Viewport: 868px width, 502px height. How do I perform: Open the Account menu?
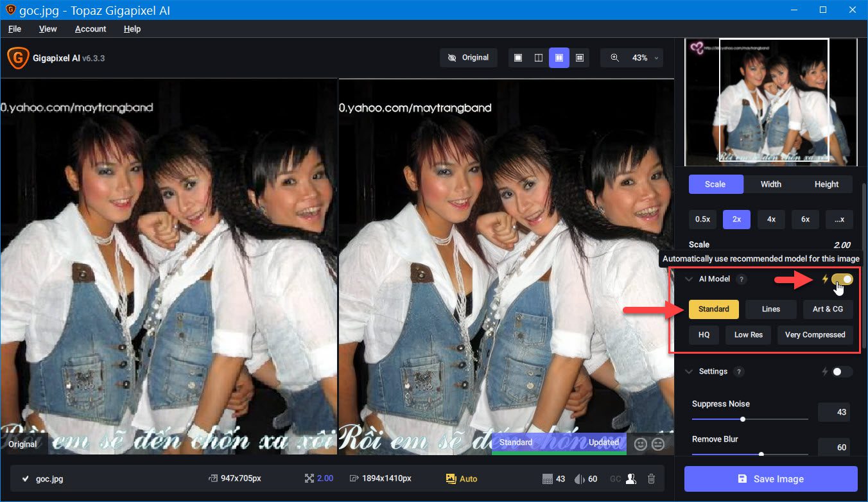tap(91, 29)
